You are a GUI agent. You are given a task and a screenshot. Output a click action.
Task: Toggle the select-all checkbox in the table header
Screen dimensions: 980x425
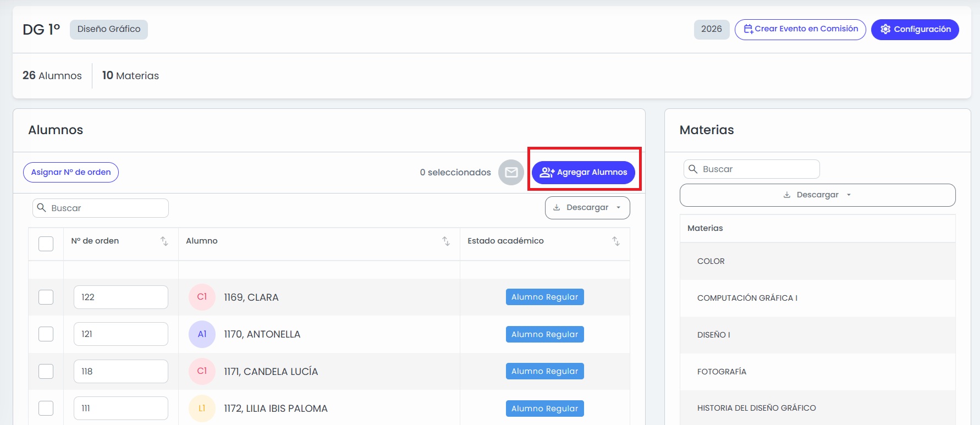click(x=46, y=244)
